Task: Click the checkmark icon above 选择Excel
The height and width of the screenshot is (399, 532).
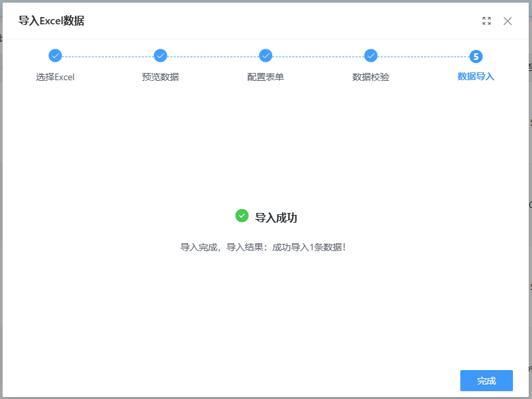Action: click(x=55, y=56)
